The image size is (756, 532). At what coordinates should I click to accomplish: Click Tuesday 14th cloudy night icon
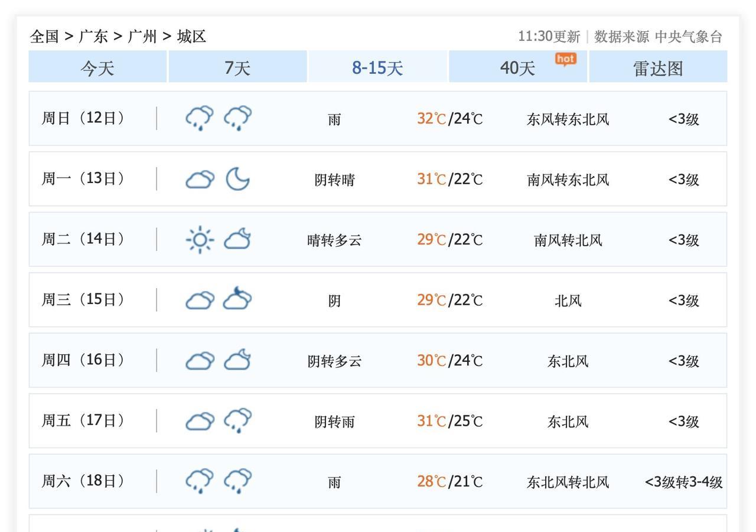[237, 240]
